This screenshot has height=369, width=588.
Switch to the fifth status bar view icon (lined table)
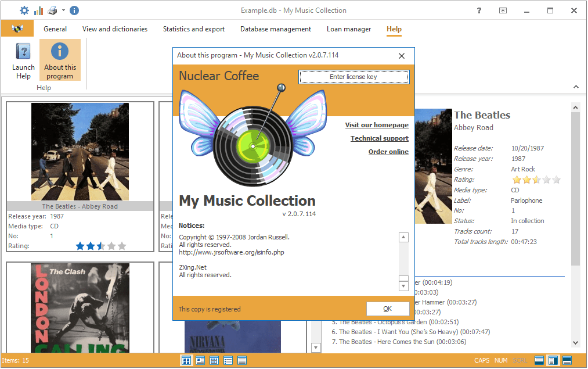242,361
